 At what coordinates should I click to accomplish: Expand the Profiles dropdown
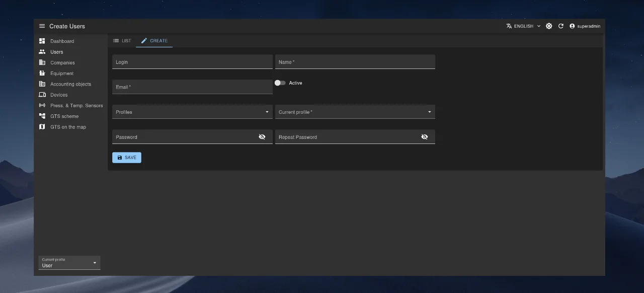tap(192, 112)
